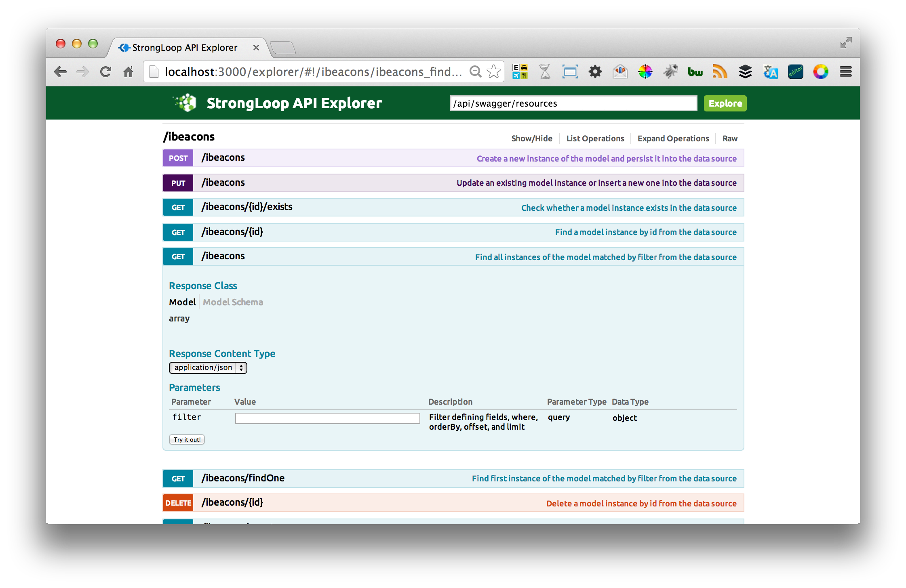Reload the page with refresh icon
Screen dimensions: 906x588
(x=105, y=72)
